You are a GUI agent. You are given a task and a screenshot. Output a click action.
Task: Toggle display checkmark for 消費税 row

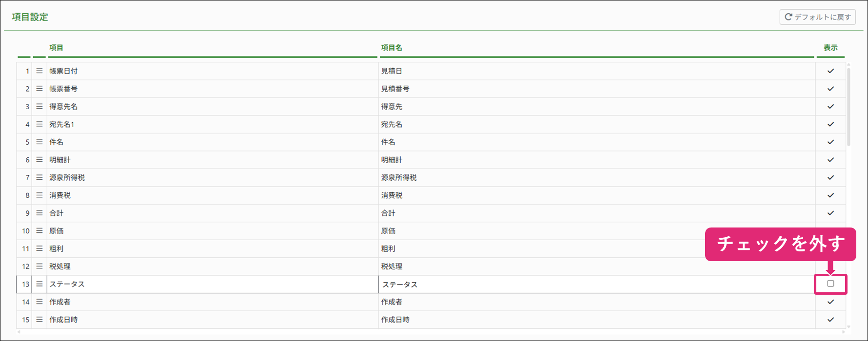pyautogui.click(x=830, y=195)
